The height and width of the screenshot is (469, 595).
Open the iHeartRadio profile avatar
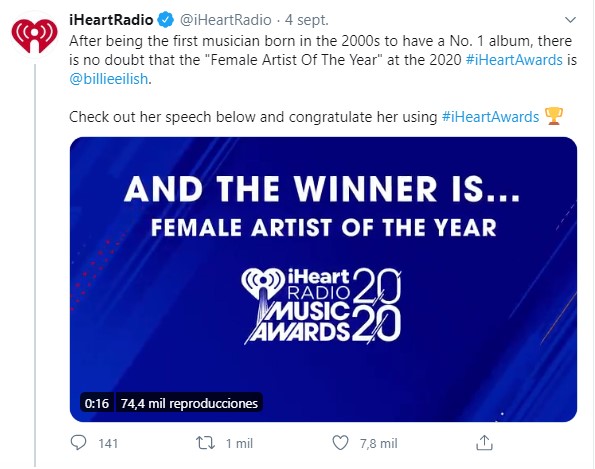coord(35,35)
